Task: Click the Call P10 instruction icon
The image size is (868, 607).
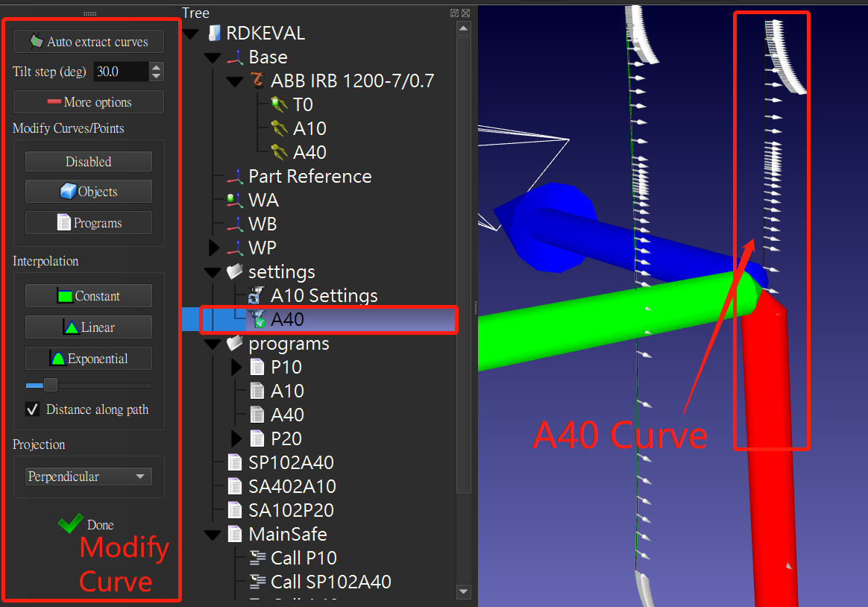Action: pos(257,558)
